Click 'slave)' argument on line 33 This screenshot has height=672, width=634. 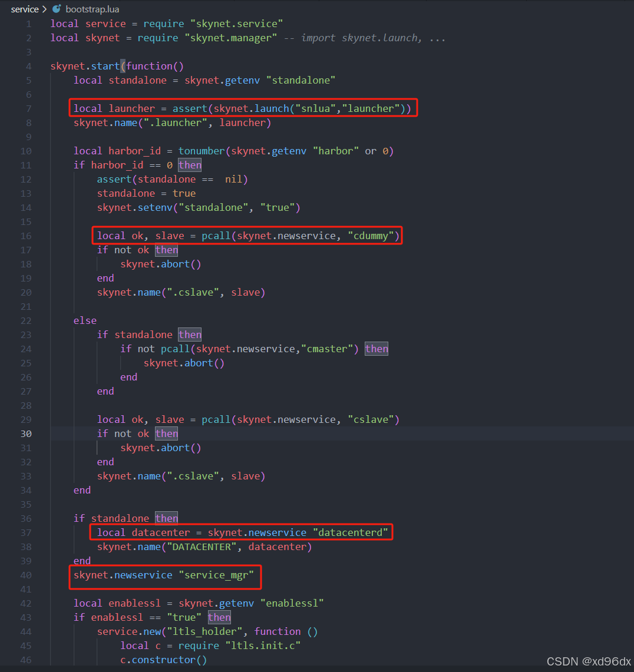[248, 476]
